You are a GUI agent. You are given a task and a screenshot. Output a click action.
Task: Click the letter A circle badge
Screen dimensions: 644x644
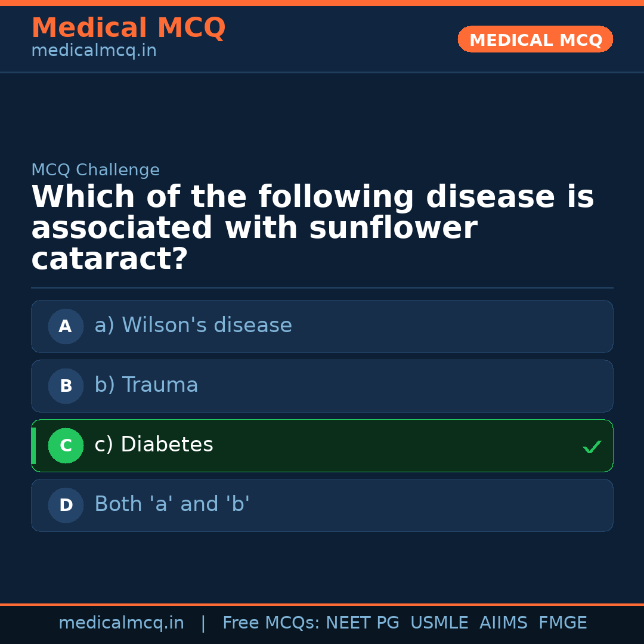click(66, 326)
